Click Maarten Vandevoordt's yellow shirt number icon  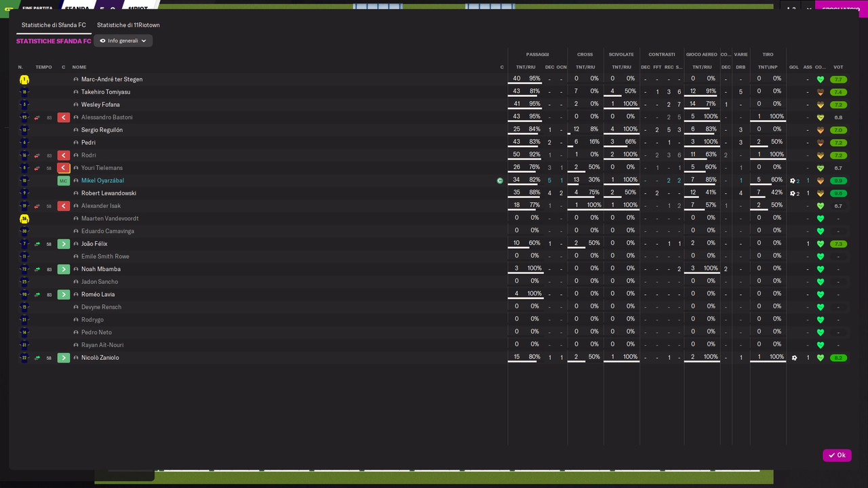click(24, 219)
